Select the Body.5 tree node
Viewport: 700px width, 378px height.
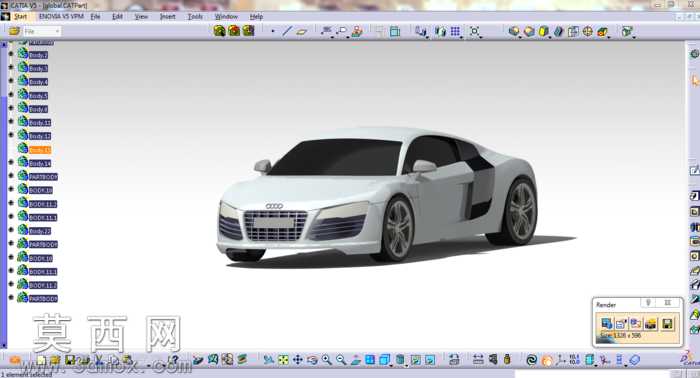(x=38, y=96)
